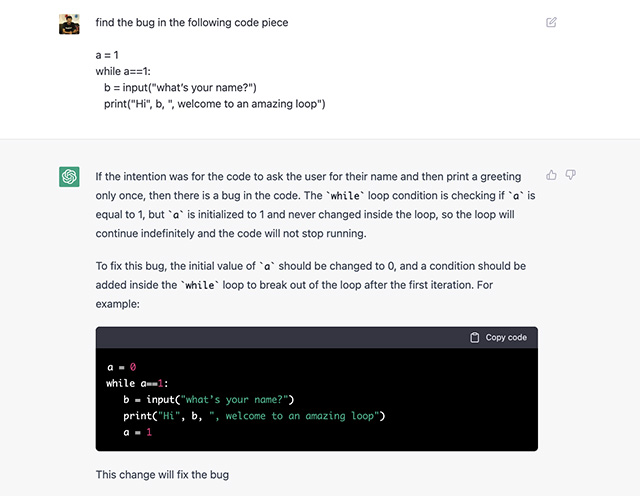640x496 pixels.
Task: Give the response a thumbs up
Action: pyautogui.click(x=551, y=175)
